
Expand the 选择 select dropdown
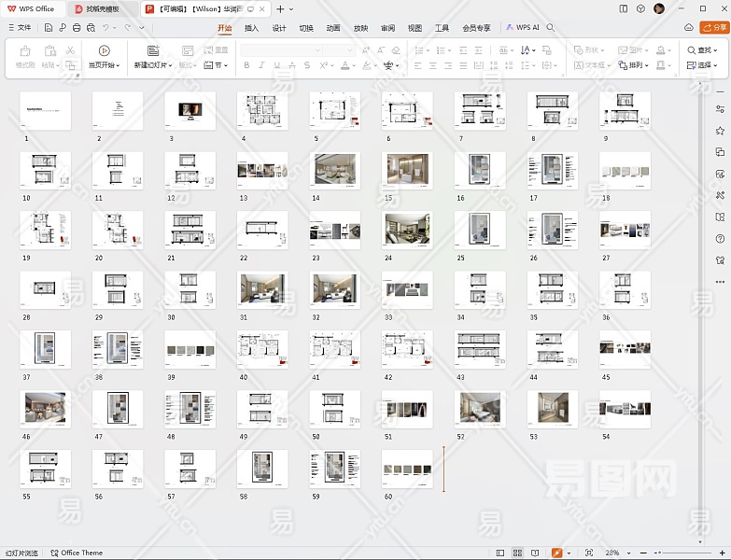point(706,66)
